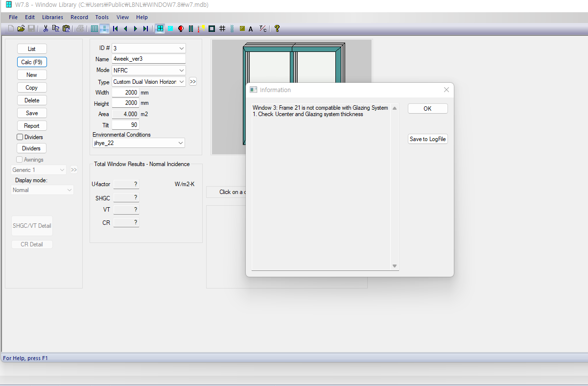Open the Window Library icon in toolbar
This screenshot has width=588, height=386.
[160, 29]
